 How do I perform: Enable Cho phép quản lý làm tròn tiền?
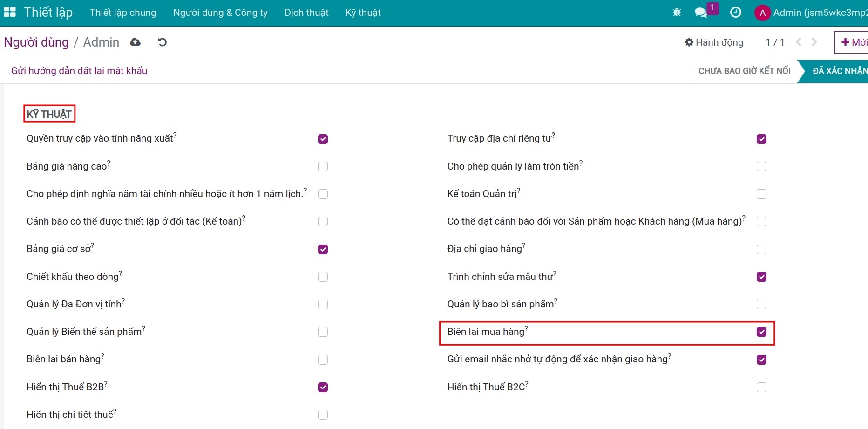[761, 166]
